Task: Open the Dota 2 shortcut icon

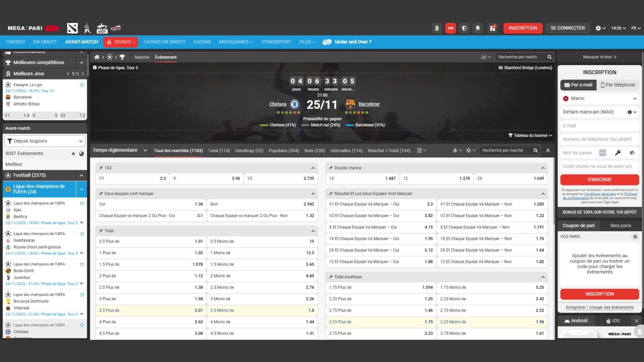Action: 72,28
